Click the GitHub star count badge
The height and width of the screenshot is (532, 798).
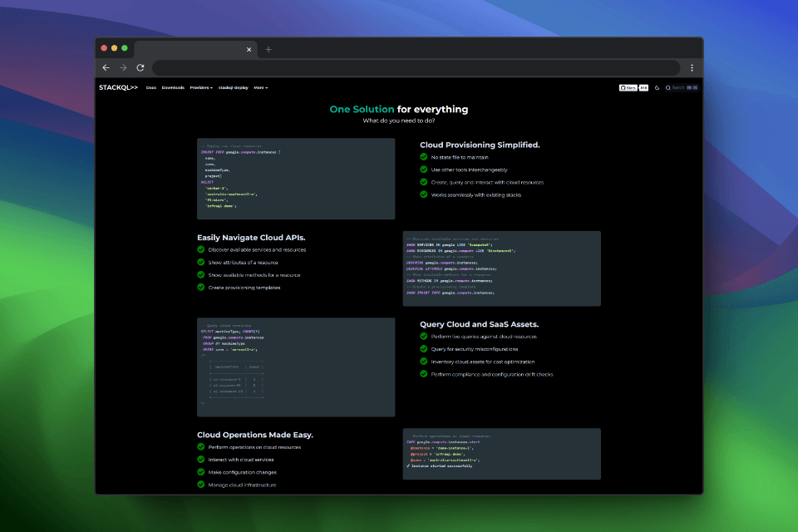[x=643, y=87]
